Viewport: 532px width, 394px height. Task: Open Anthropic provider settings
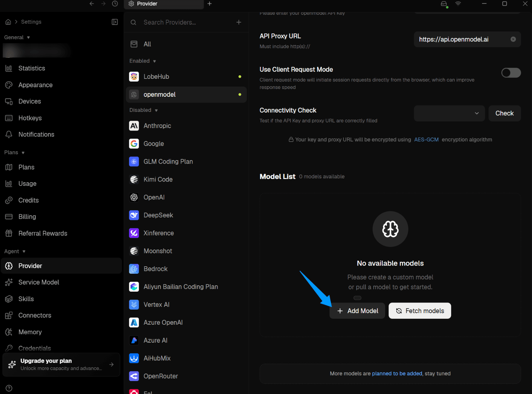click(186, 126)
